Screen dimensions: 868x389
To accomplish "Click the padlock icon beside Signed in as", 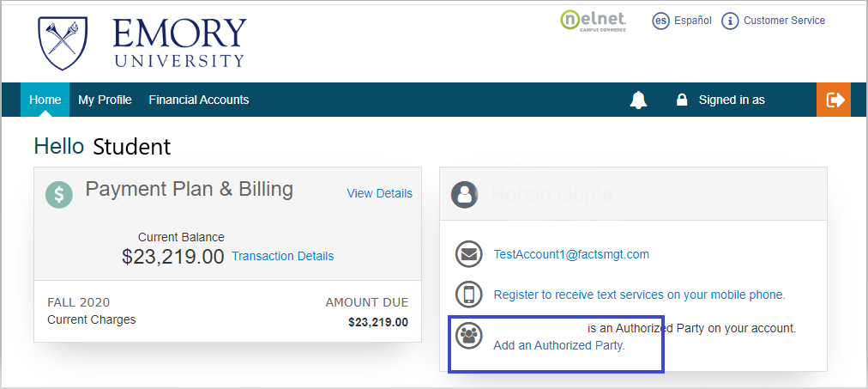I will (682, 100).
